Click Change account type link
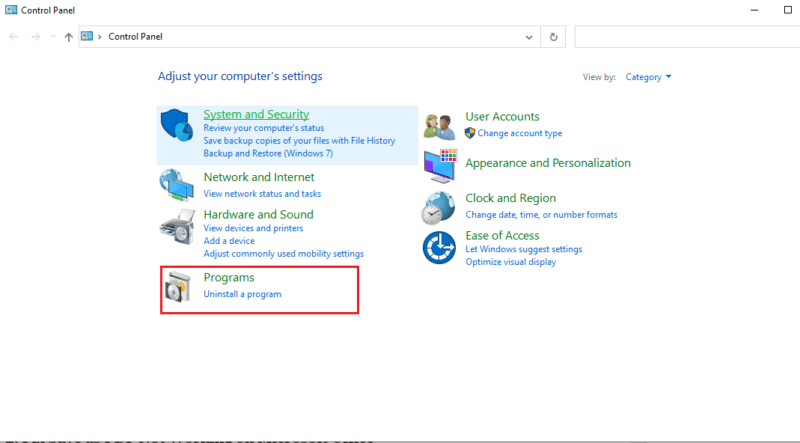Screen dimensions: 800x443 click(x=520, y=133)
